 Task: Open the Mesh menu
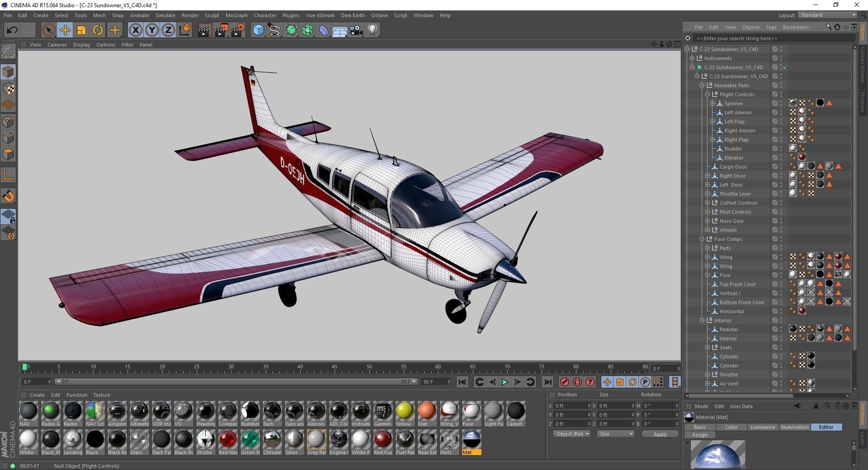(99, 15)
